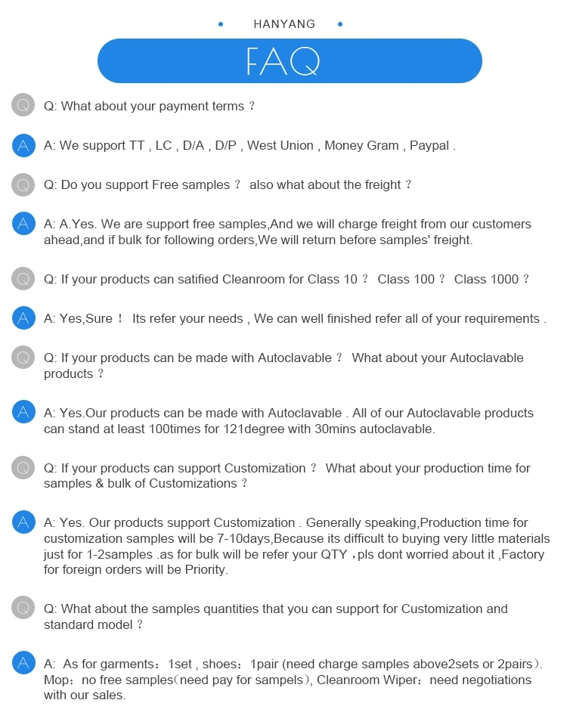The image size is (567, 728).
Task: Click the Q icon beside payment terms question
Action: [x=23, y=105]
